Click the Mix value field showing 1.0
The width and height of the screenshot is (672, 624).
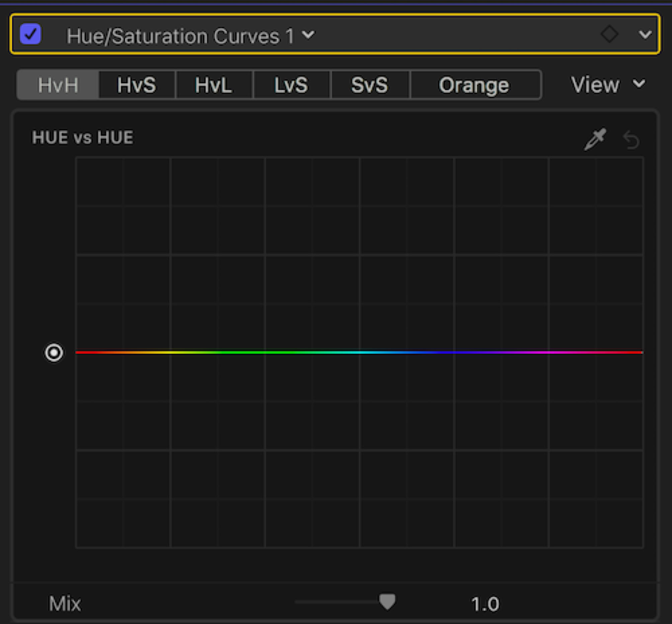(485, 604)
